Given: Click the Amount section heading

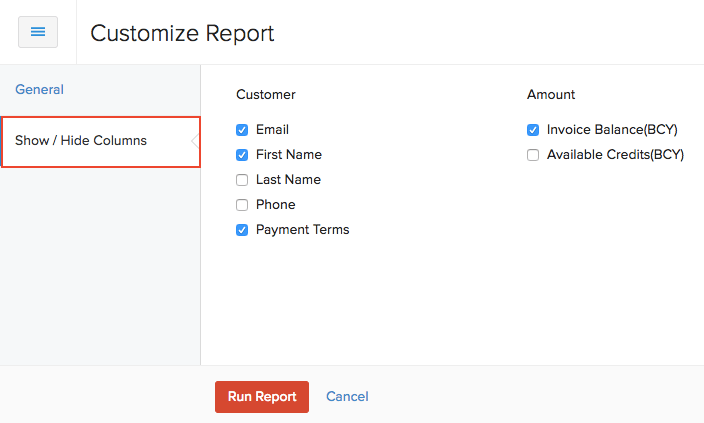Looking at the screenshot, I should (x=551, y=95).
